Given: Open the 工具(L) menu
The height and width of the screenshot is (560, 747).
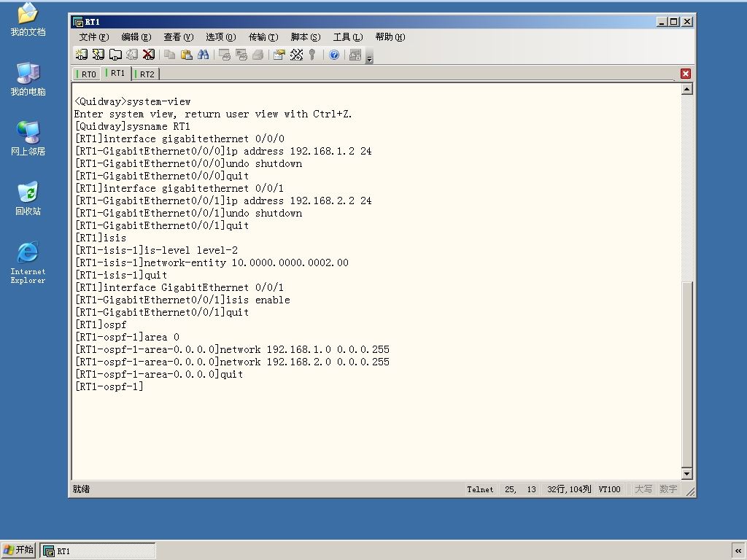Looking at the screenshot, I should pos(348,37).
